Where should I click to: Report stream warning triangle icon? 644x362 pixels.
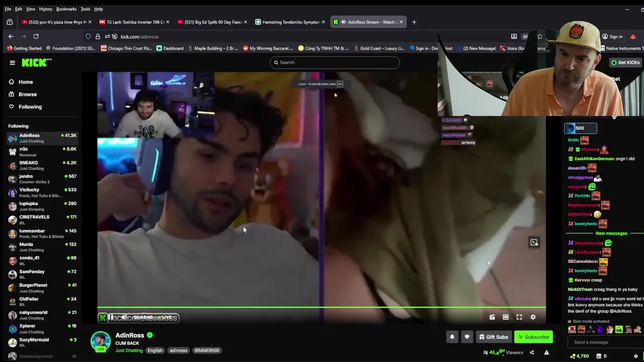tap(546, 352)
